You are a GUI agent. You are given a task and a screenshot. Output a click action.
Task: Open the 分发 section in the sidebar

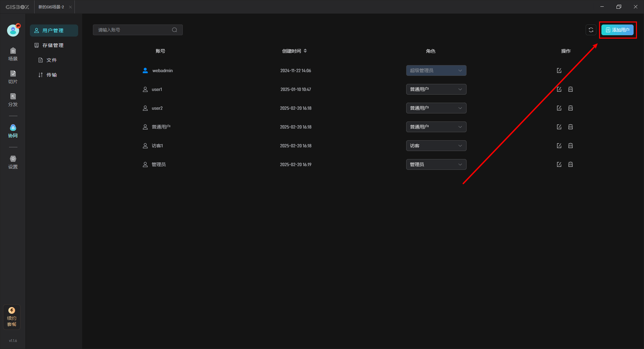coord(13,100)
